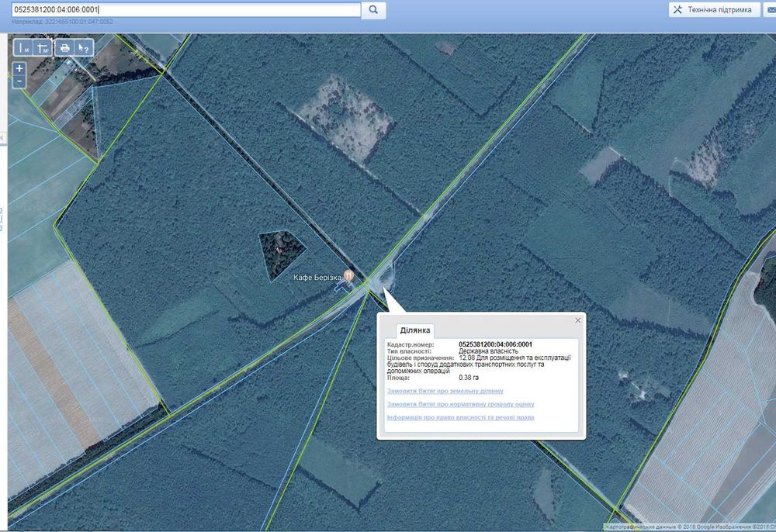Open link Замовити Витяг про нормативну грошову оцінку
The height and width of the screenshot is (532, 776).
(x=460, y=405)
